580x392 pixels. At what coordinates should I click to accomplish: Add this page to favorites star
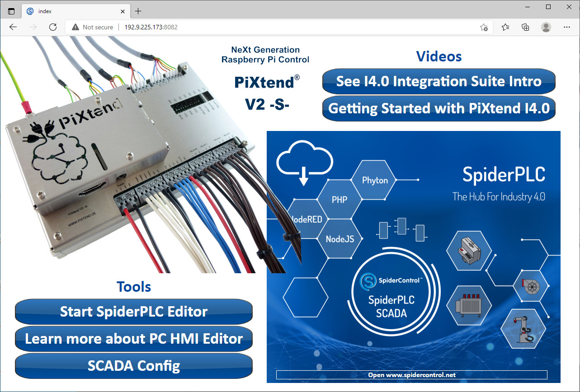(x=484, y=27)
